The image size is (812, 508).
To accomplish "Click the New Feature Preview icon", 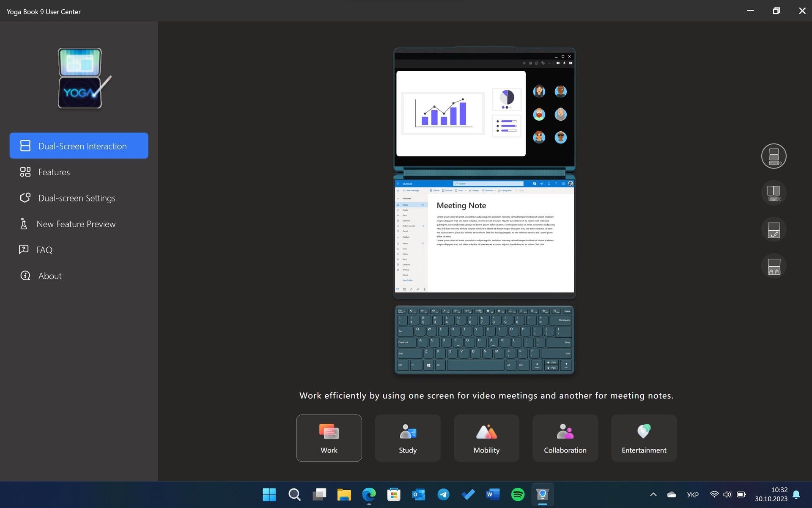I will [x=24, y=224].
